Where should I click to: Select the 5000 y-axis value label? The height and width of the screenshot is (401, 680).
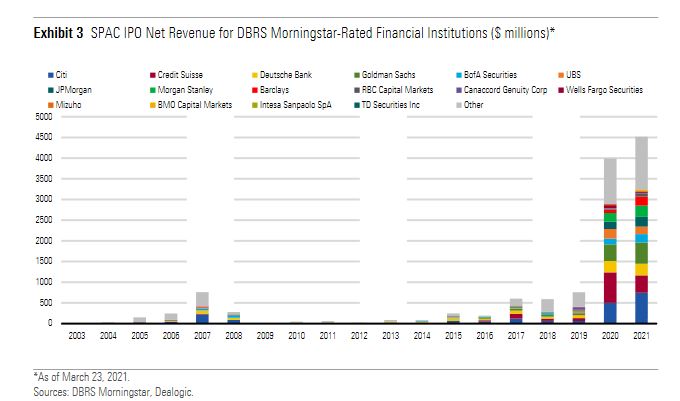(41, 117)
